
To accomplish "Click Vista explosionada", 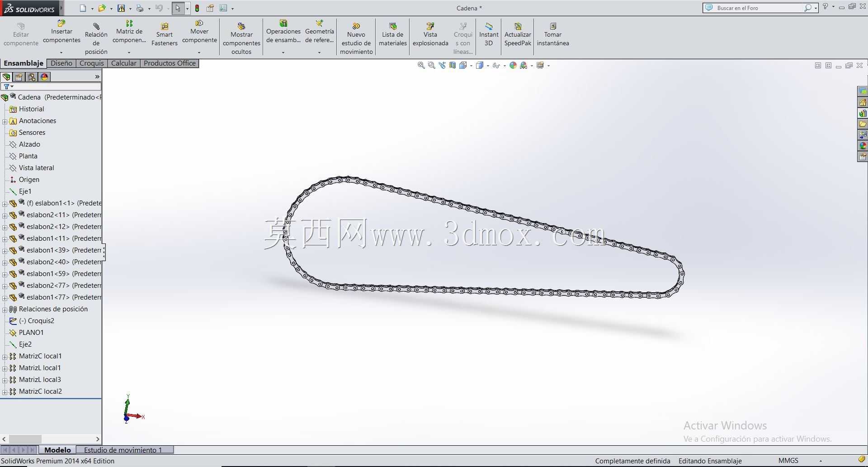I will [430, 34].
